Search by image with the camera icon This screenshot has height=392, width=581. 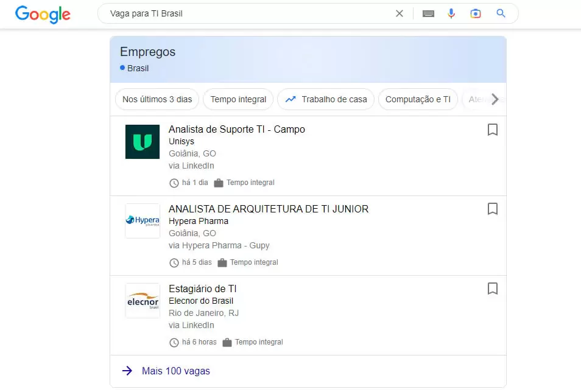click(x=476, y=14)
